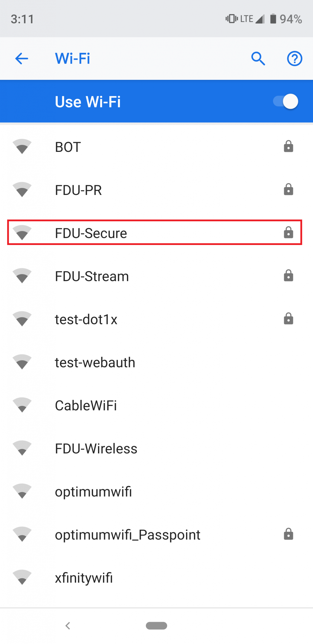Choose the test-webauth network
Screen dimensions: 313x644
point(156,362)
